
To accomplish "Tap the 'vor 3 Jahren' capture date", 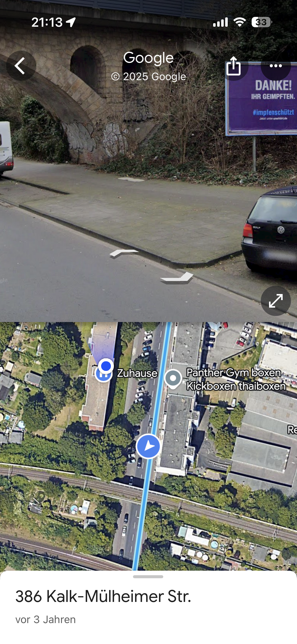I will [46, 619].
